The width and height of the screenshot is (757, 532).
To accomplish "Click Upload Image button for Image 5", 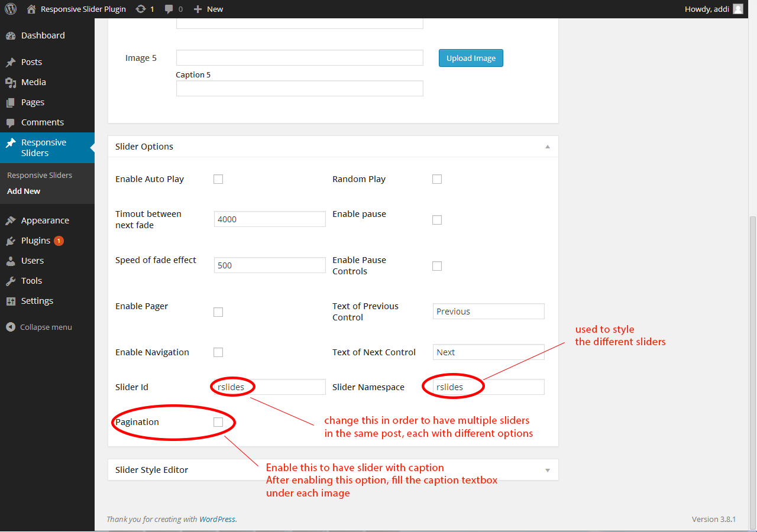I will 471,58.
